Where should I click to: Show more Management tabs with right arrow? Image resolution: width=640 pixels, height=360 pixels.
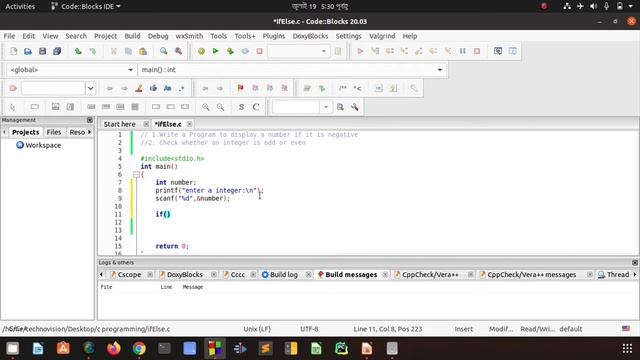[89, 132]
